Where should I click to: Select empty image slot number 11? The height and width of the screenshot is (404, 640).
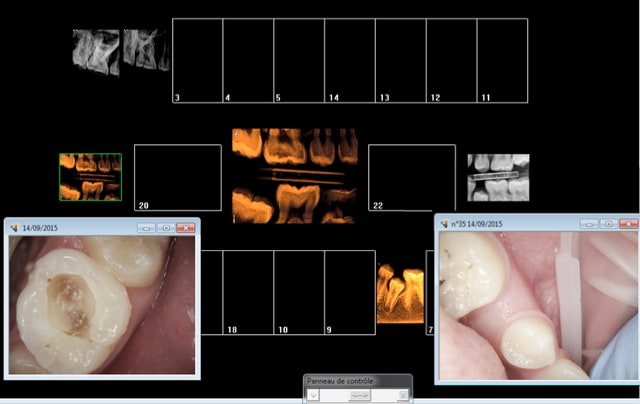pos(502,60)
